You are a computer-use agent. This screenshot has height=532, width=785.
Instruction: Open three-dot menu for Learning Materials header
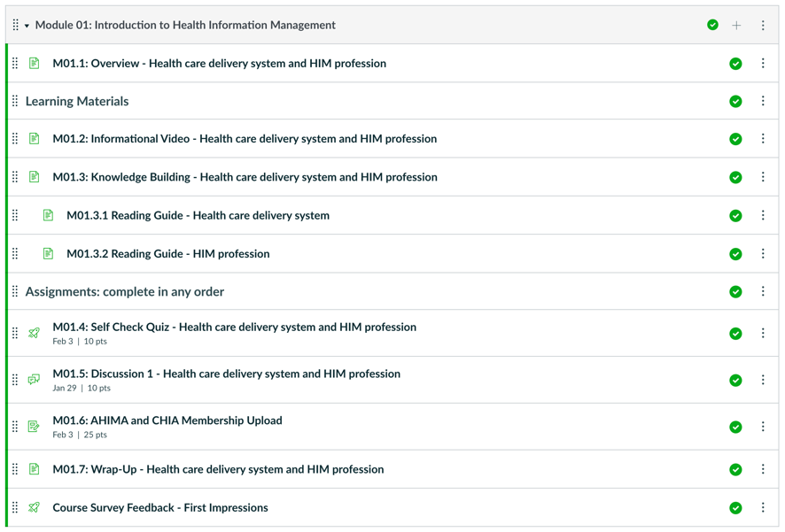(x=763, y=101)
